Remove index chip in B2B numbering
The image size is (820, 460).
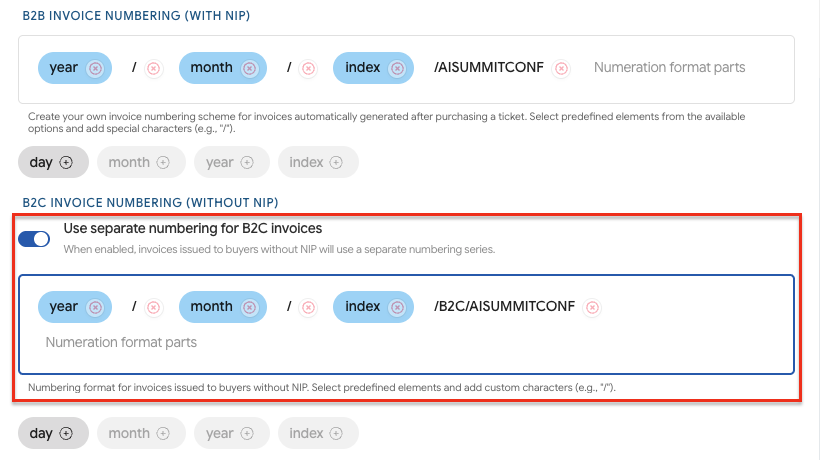coord(397,68)
